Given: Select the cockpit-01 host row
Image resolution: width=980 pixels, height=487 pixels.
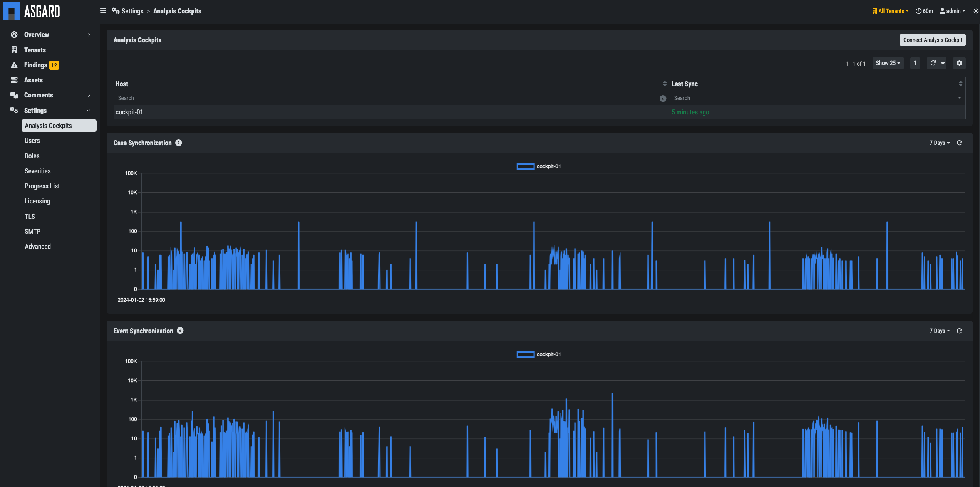Looking at the screenshot, I should point(539,112).
